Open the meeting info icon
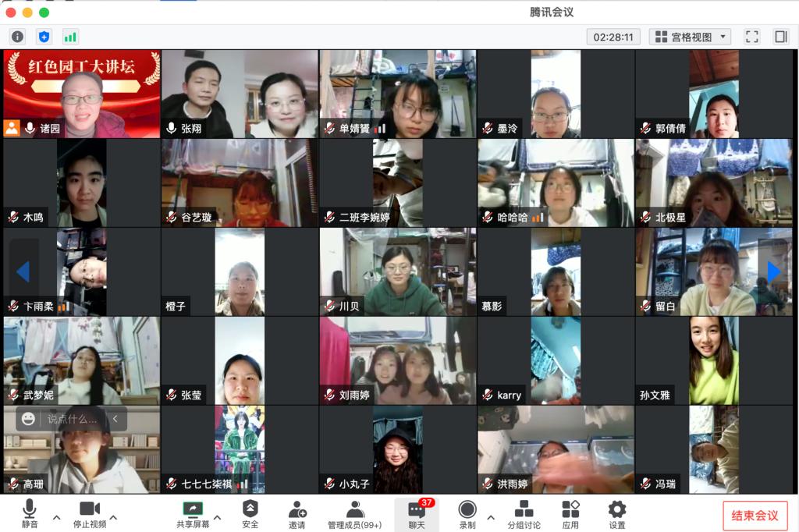 (17, 37)
